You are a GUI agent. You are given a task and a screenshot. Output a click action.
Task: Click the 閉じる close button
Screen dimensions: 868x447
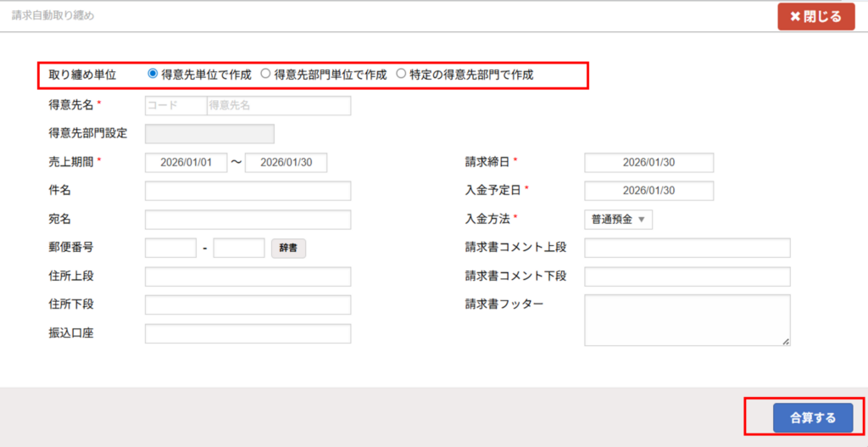[x=815, y=17]
